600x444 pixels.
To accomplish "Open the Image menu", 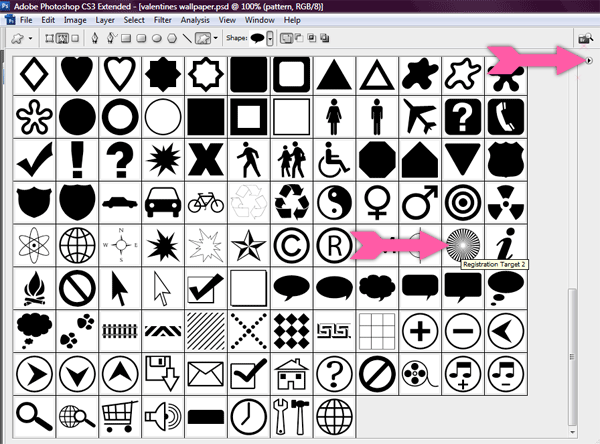I will [x=75, y=20].
